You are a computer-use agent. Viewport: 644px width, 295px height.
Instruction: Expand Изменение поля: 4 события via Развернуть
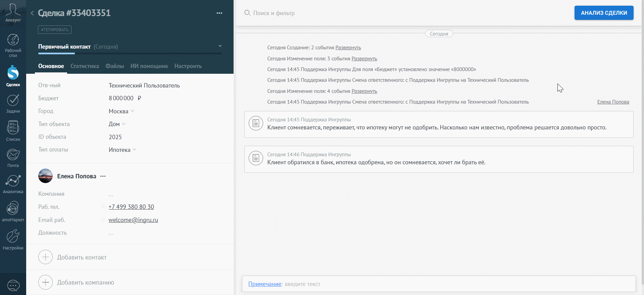pyautogui.click(x=364, y=91)
